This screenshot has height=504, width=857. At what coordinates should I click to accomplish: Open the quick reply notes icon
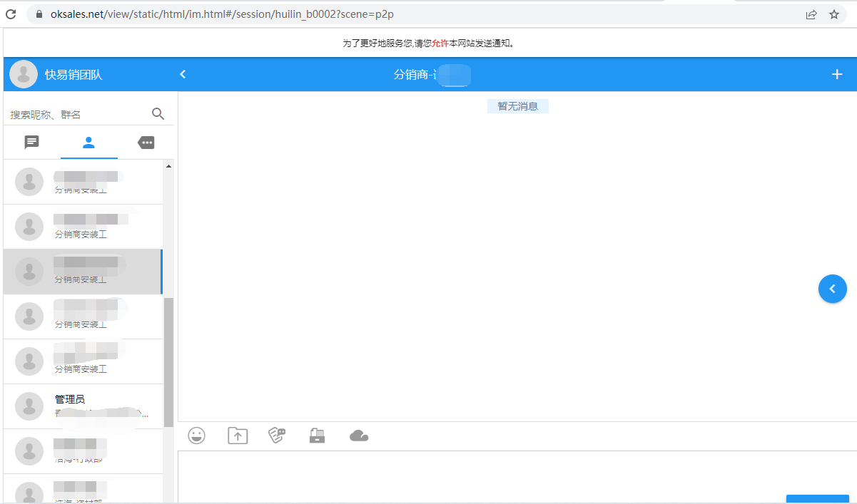pyautogui.click(x=277, y=436)
